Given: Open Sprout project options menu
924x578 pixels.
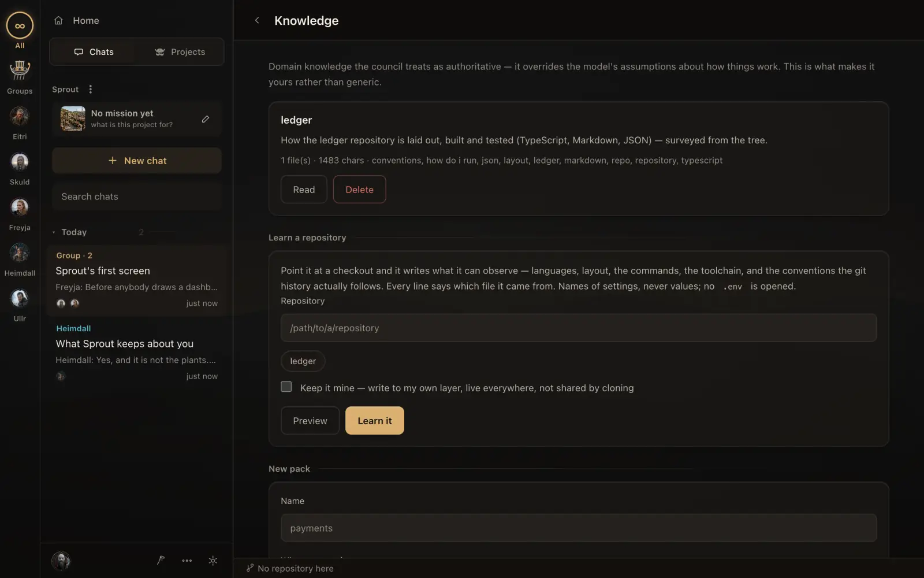Looking at the screenshot, I should (90, 89).
